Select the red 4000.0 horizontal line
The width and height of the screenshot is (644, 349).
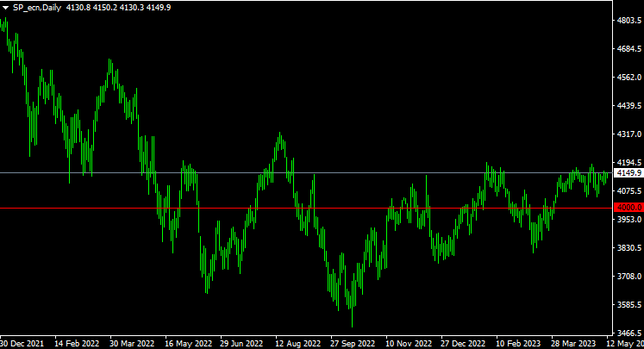(x=306, y=209)
